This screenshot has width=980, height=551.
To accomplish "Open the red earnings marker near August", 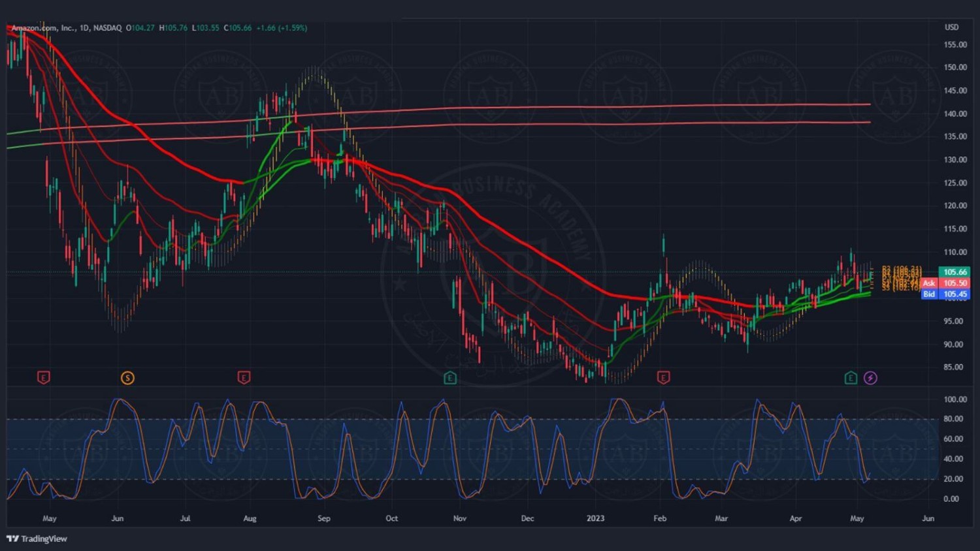I will [x=244, y=377].
